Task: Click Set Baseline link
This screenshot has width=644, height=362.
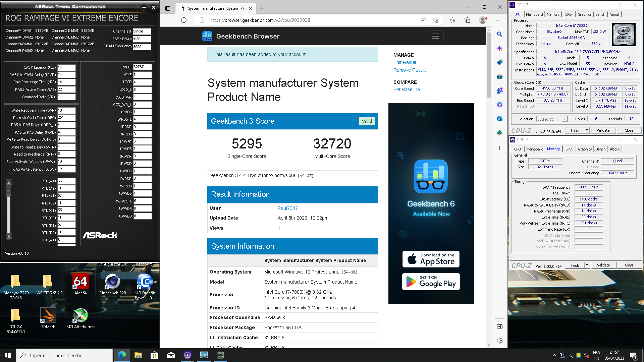Action: [x=407, y=89]
